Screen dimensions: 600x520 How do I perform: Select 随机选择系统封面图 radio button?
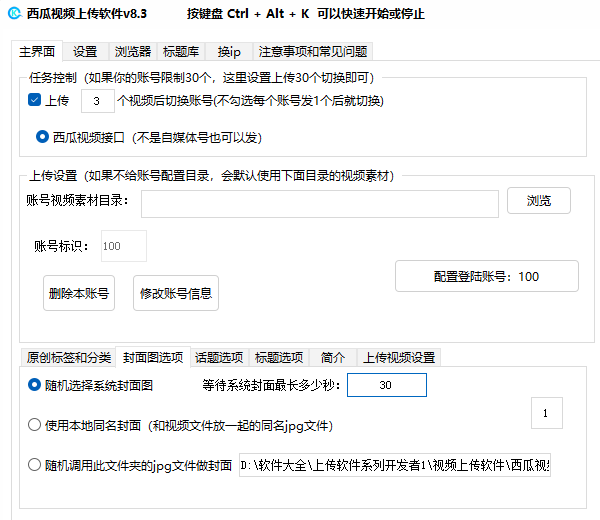click(x=34, y=385)
